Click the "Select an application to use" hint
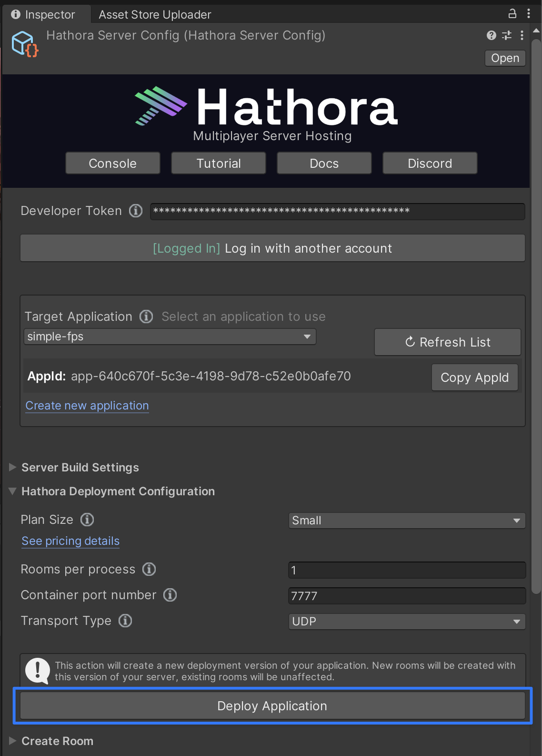542x756 pixels. (x=243, y=317)
